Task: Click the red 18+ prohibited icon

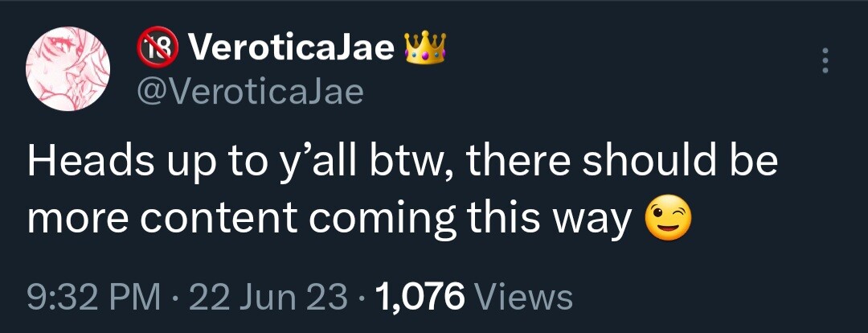Action: tap(158, 47)
